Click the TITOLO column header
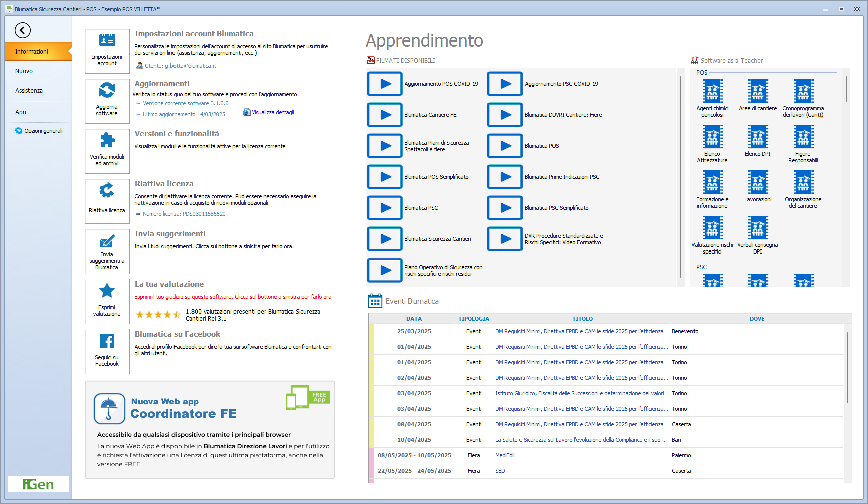Viewport: 868px width, 504px height. [x=582, y=319]
